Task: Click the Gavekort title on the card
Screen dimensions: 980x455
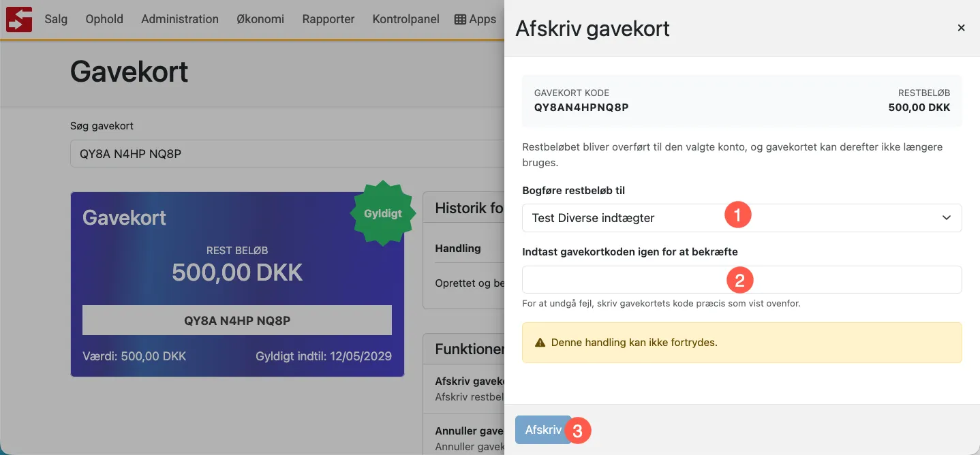Action: tap(125, 218)
